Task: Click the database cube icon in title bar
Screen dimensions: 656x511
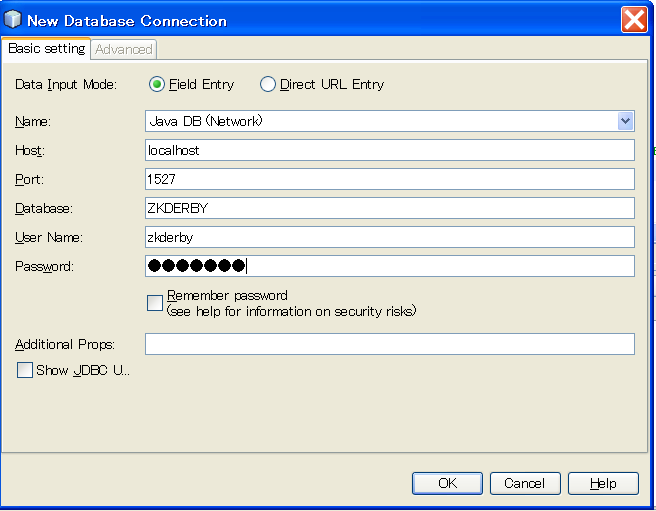Action: coord(12,19)
